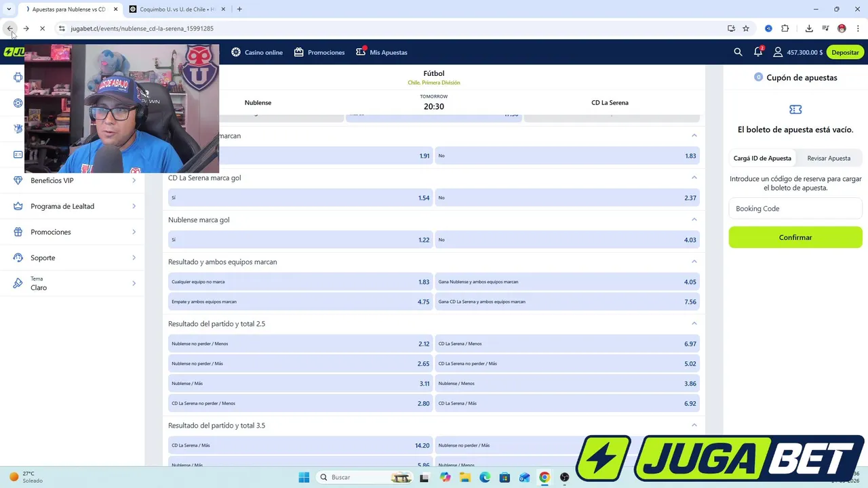Image resolution: width=868 pixels, height=488 pixels.
Task: Open Mis Apuestas in top navigation
Action: coord(382,52)
